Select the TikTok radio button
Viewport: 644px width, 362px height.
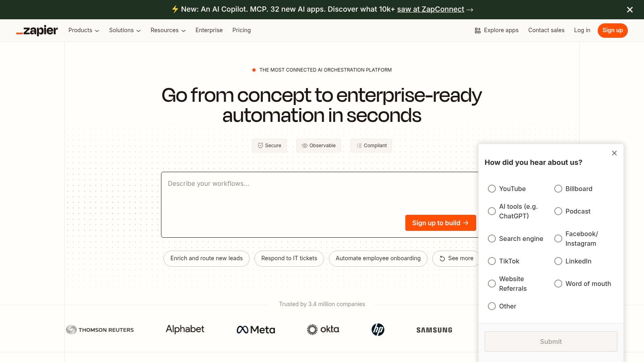pyautogui.click(x=492, y=261)
